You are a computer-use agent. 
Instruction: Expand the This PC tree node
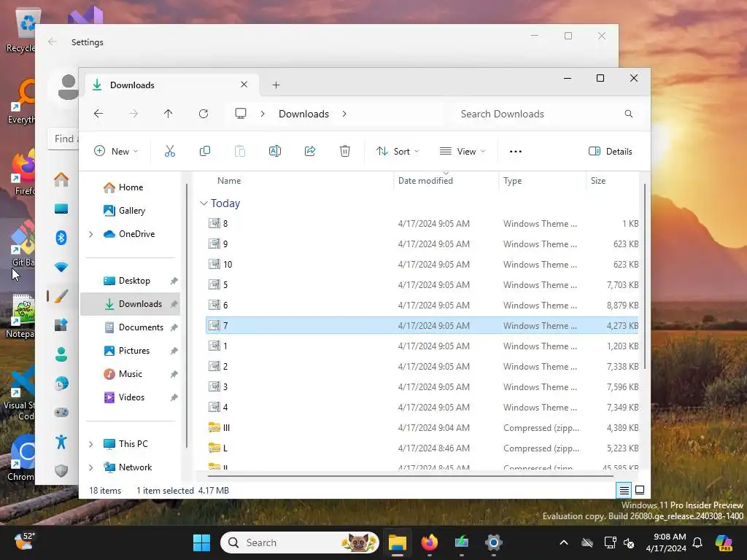tap(90, 444)
